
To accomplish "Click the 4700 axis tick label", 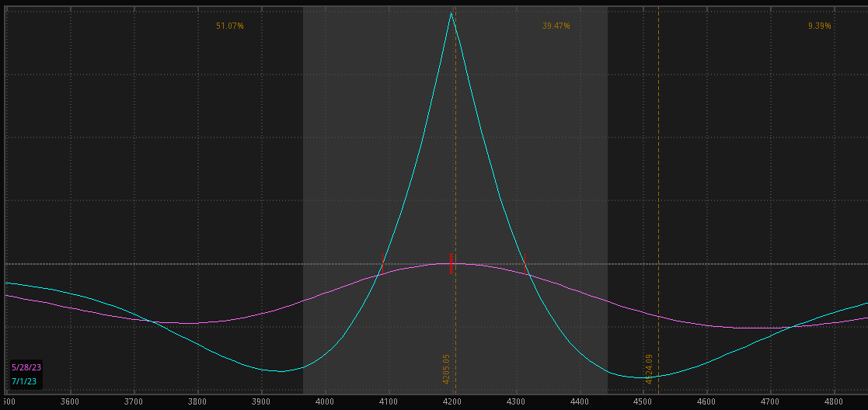I will coord(770,401).
